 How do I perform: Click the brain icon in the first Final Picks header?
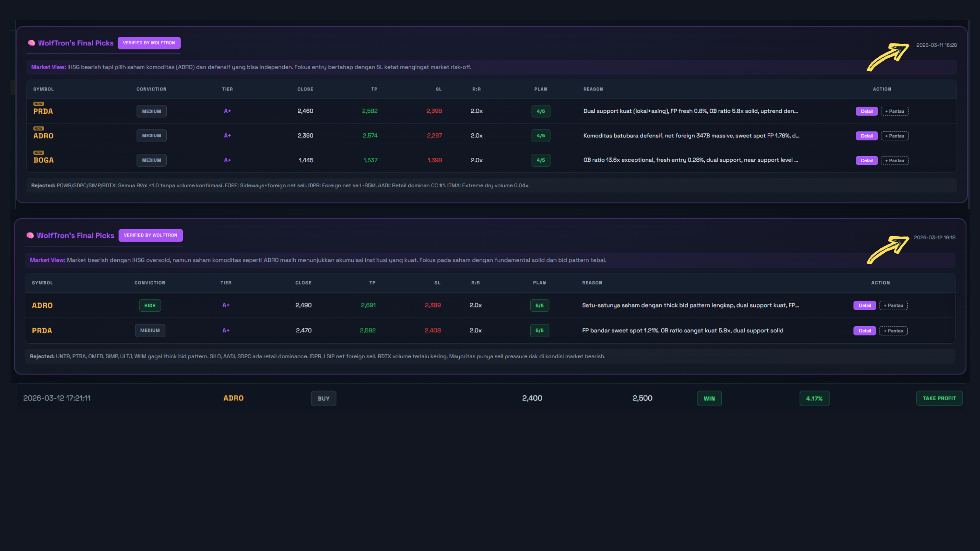point(31,43)
